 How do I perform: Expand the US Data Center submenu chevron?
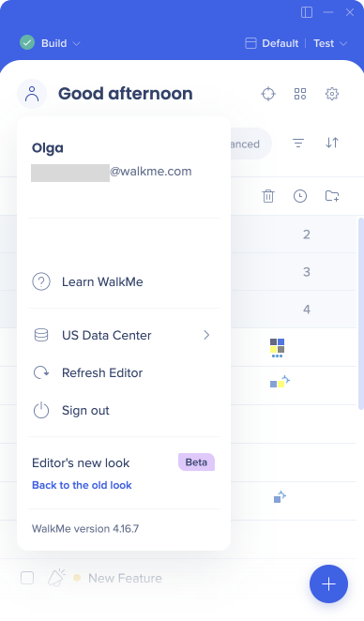point(206,335)
